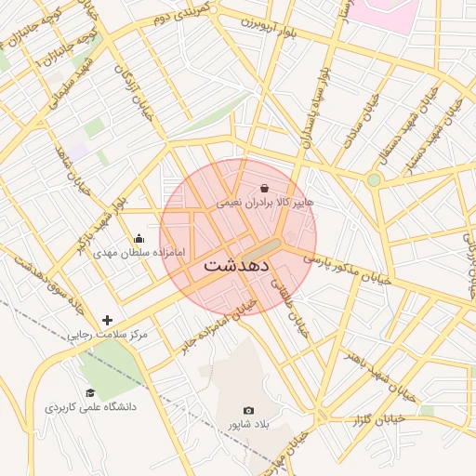Click the بلاد شاپور attraction label
Screen dimensions: 476x476
[249, 425]
